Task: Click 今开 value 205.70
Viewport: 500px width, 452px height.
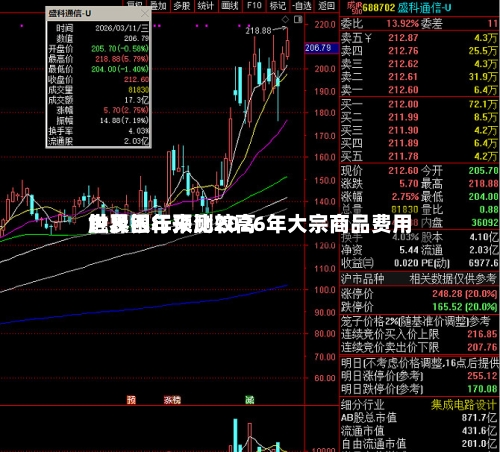Action: coord(483,170)
